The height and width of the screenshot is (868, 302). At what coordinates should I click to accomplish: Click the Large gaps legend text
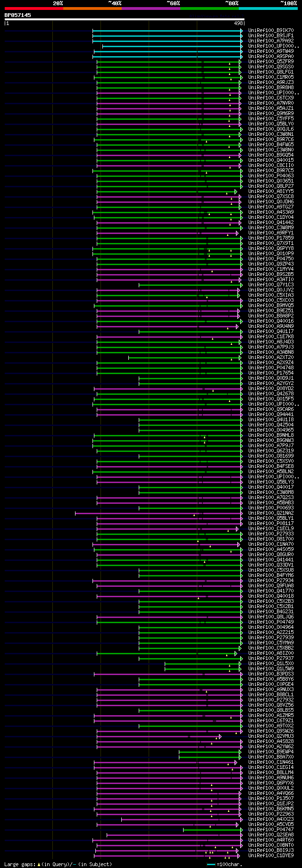59,864
